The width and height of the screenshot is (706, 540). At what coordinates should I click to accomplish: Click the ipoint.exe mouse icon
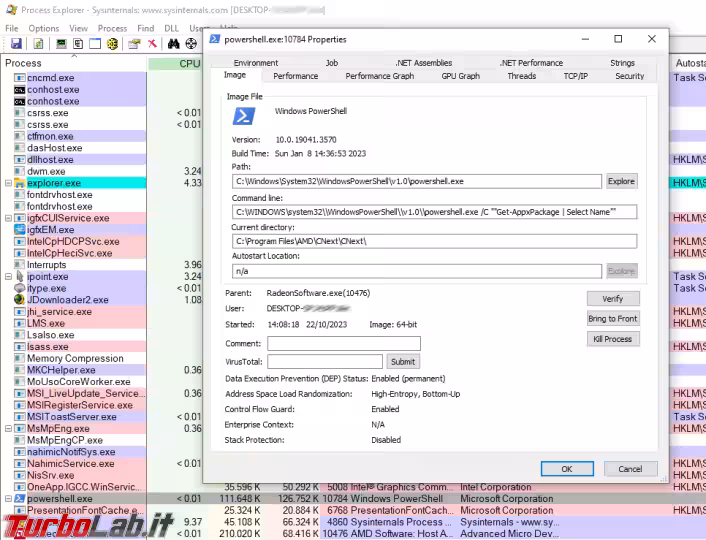[x=19, y=276]
